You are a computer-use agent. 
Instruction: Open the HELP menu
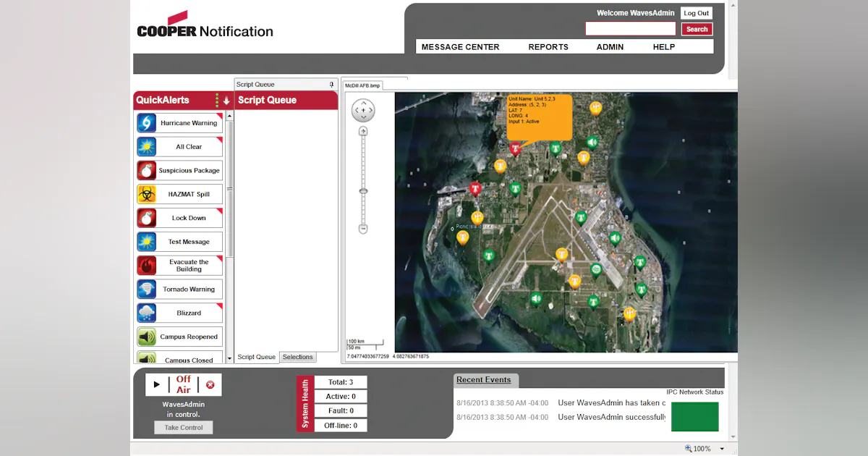(x=664, y=47)
